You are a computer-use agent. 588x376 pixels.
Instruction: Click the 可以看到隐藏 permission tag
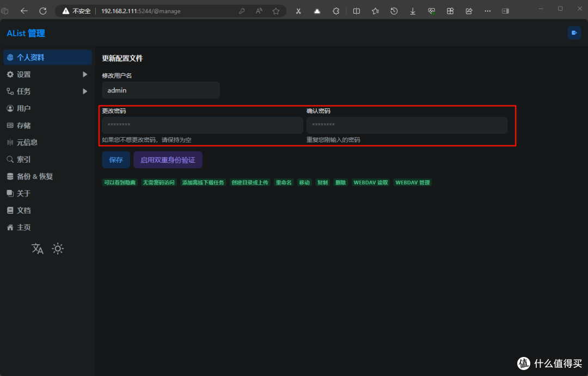tap(120, 183)
